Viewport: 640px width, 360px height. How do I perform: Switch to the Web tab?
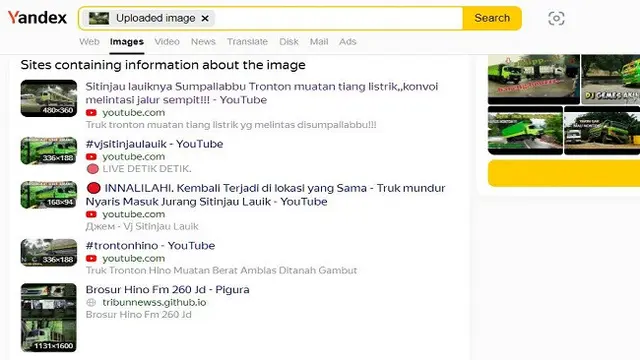[x=89, y=42]
